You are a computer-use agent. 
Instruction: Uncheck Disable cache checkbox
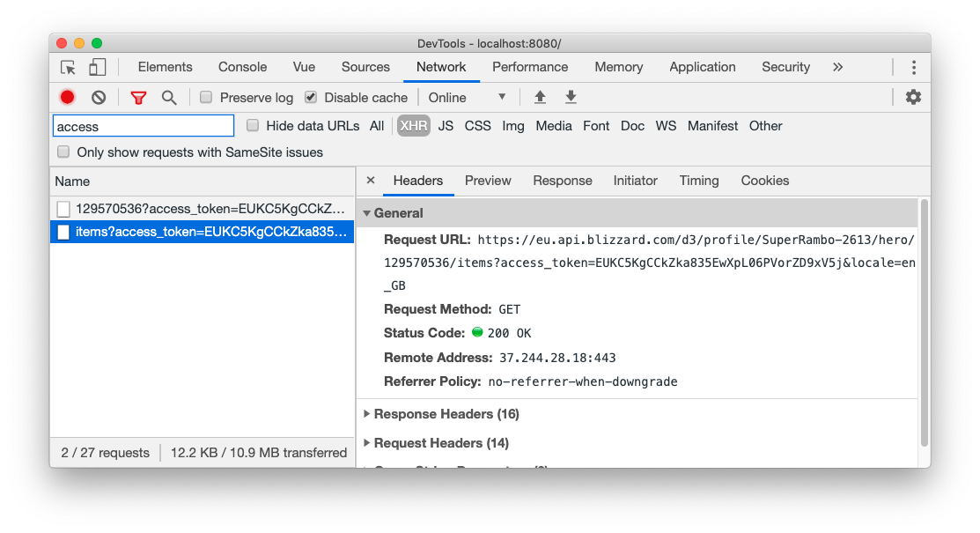pos(311,97)
